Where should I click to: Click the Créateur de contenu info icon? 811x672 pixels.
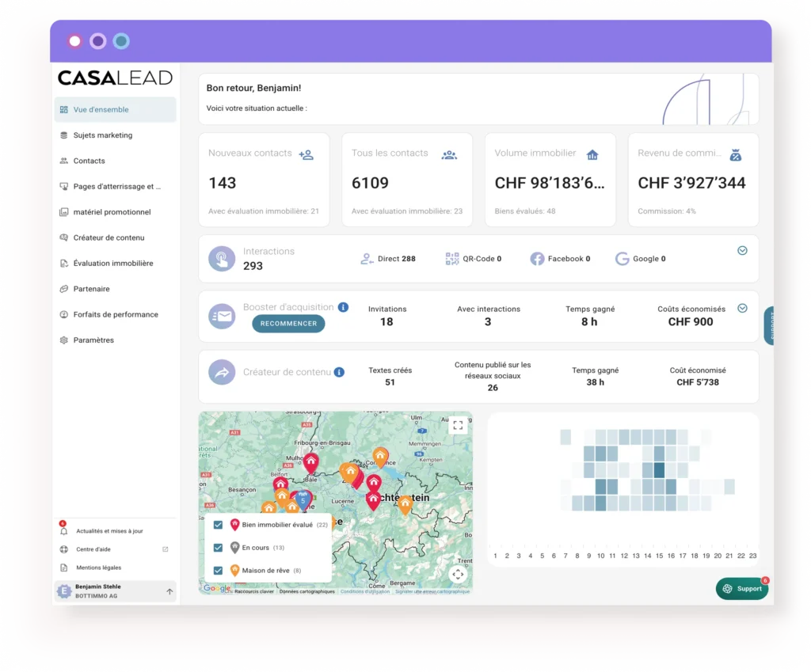339,372
